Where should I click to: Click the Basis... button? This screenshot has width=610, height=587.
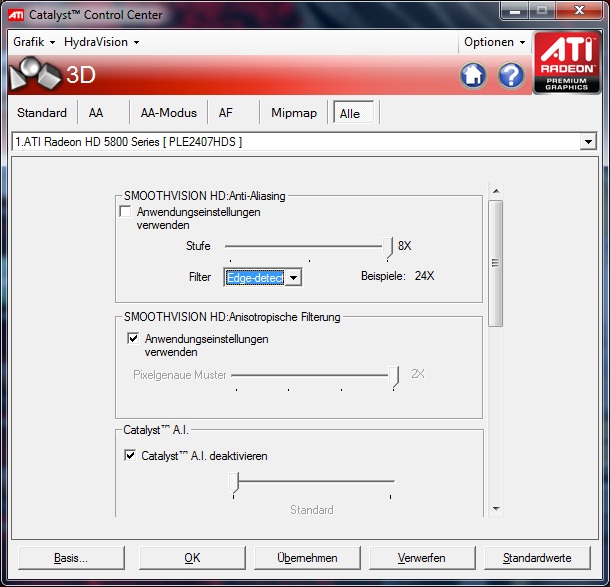pos(71,558)
